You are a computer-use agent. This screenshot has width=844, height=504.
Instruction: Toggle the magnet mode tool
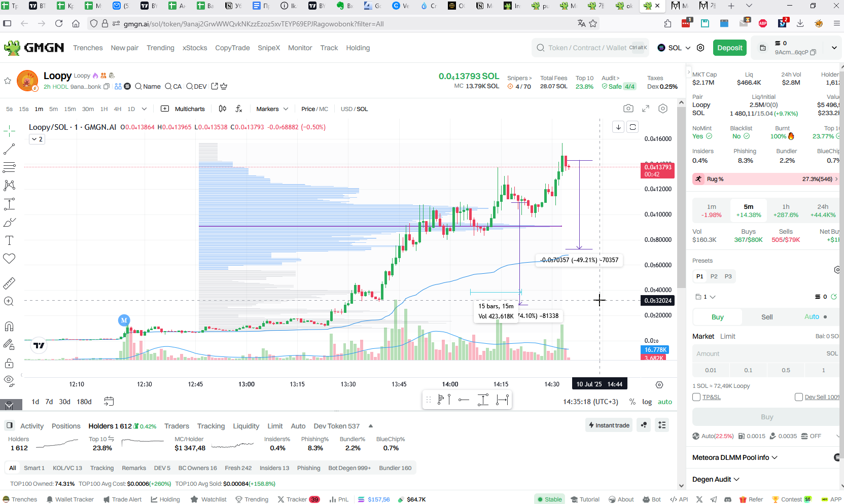click(9, 326)
